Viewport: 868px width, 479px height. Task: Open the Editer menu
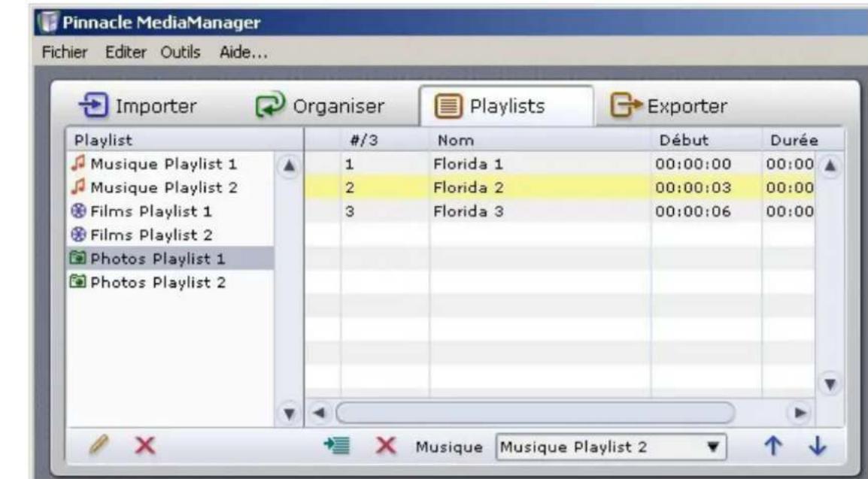(126, 53)
